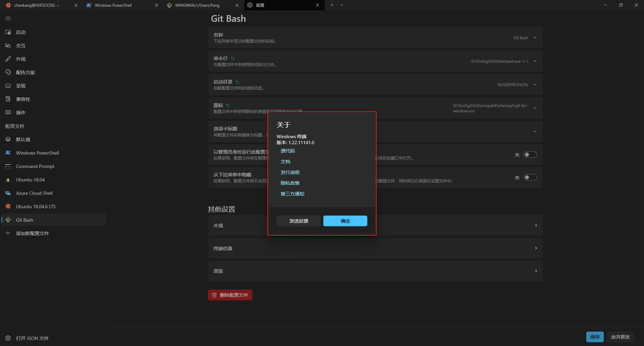This screenshot has height=346, width=644.
Task: Click 第三方通知 link in 关于 dialog
Action: (292, 194)
